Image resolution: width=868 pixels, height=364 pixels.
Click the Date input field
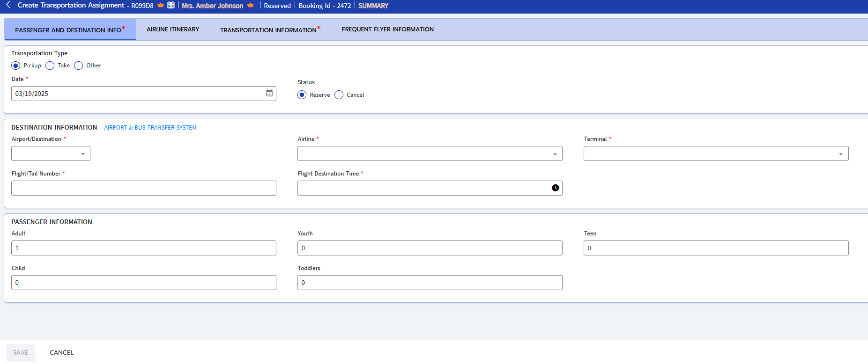(144, 94)
